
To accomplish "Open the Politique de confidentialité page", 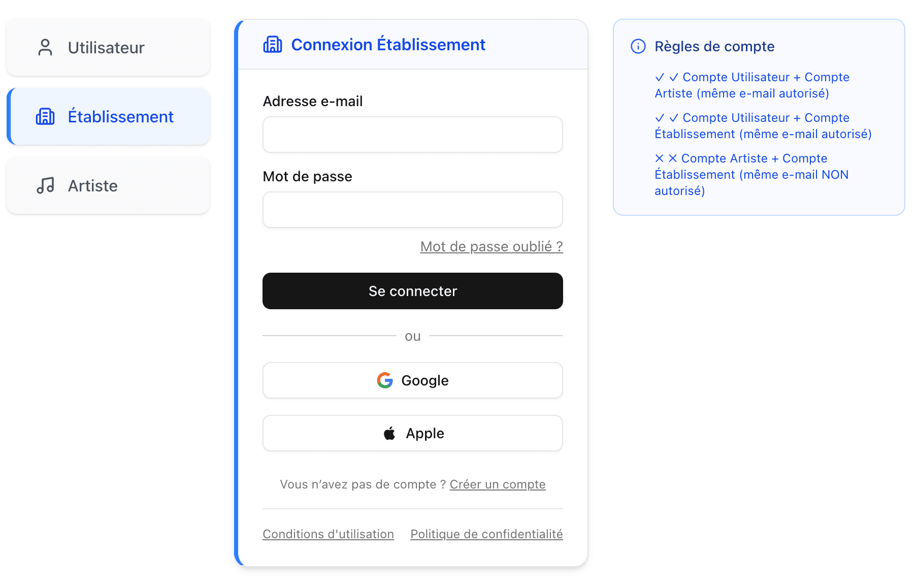I will (486, 534).
